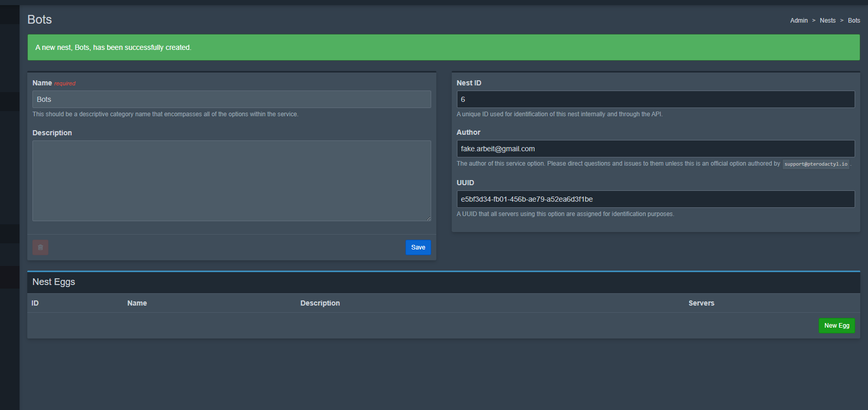Click the support@pterodactyl.io code label
Image resolution: width=868 pixels, height=410 pixels.
(x=816, y=164)
